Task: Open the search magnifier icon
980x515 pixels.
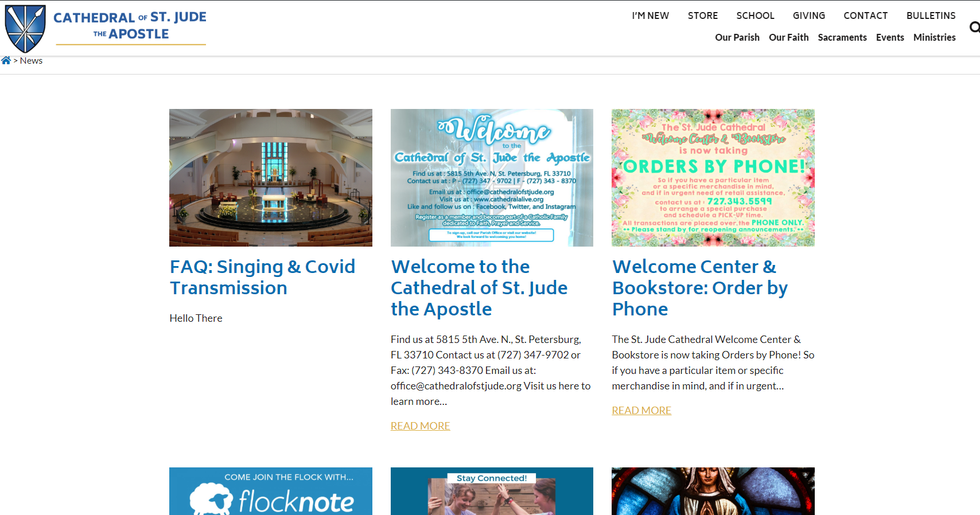Action: click(x=974, y=27)
